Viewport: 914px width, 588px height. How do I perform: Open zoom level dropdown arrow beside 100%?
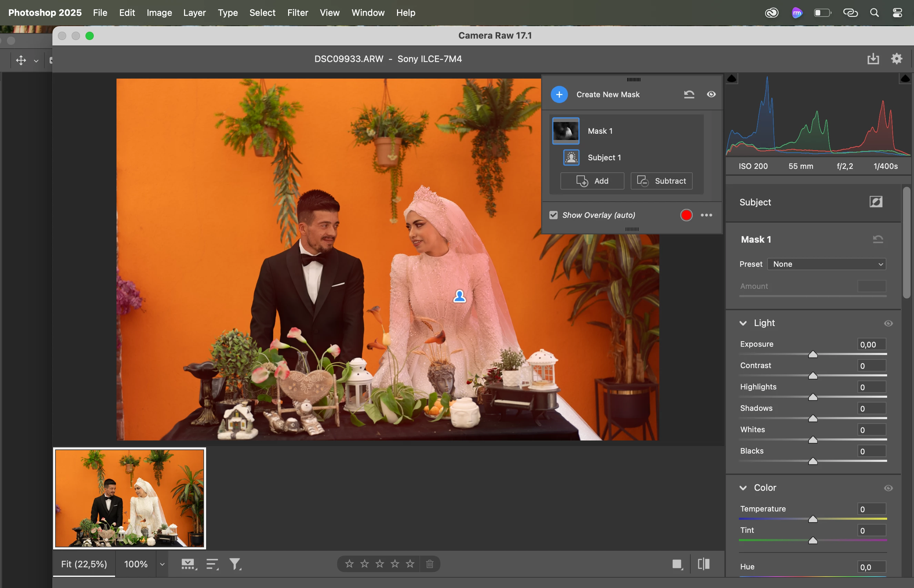click(x=162, y=564)
